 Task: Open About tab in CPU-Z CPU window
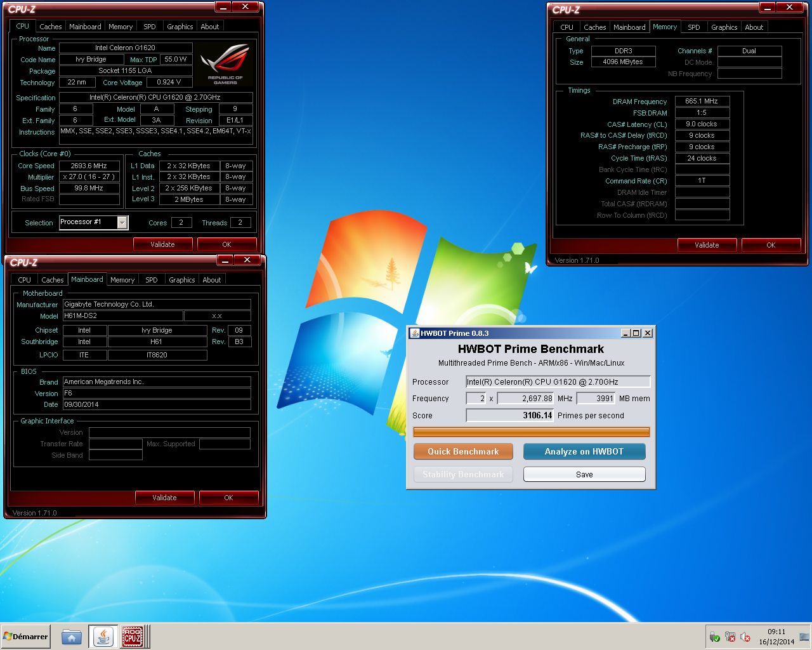(x=210, y=27)
